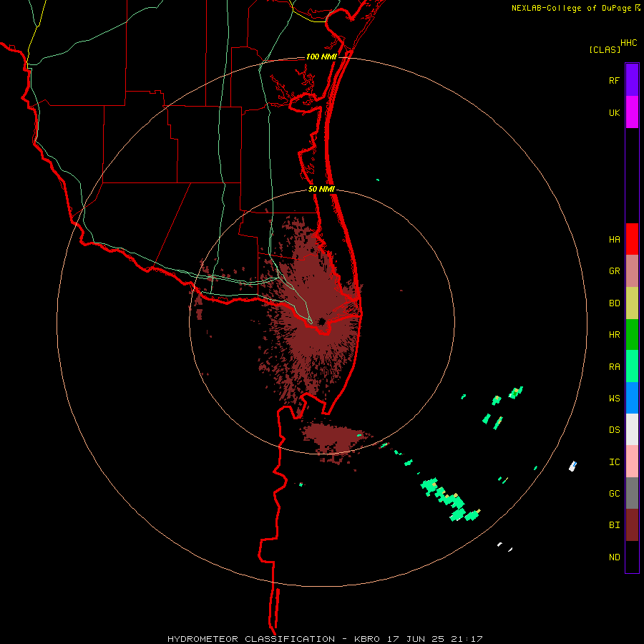Select the GC gray legend swatch
Screen dimensions: 644x644
(632, 493)
